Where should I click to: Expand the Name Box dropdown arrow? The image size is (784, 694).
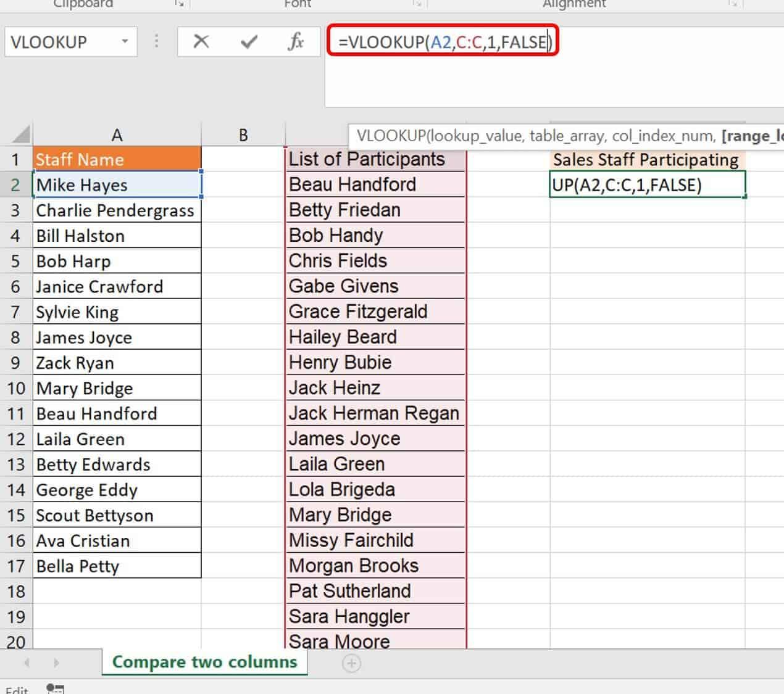(x=125, y=42)
